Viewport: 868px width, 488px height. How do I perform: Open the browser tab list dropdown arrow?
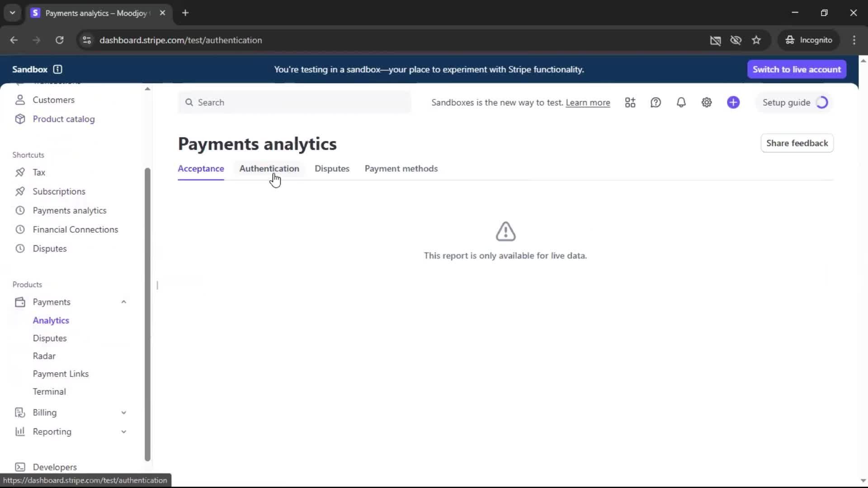pyautogui.click(x=13, y=13)
